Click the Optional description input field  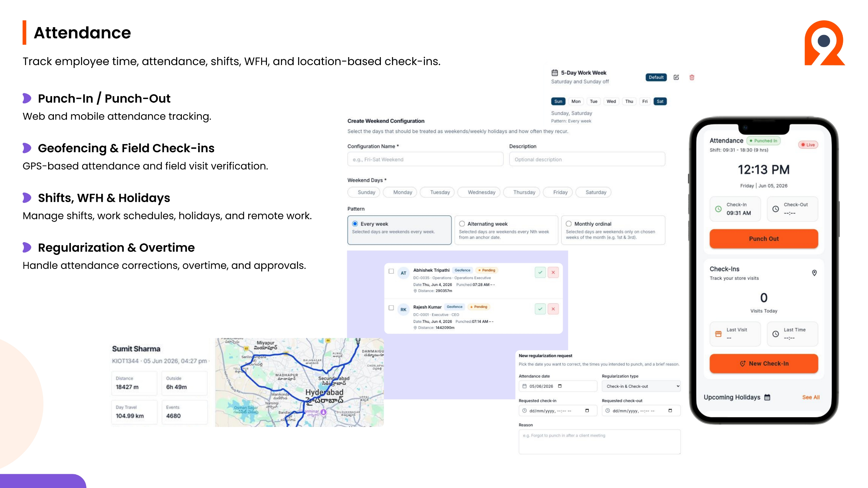[x=587, y=159]
